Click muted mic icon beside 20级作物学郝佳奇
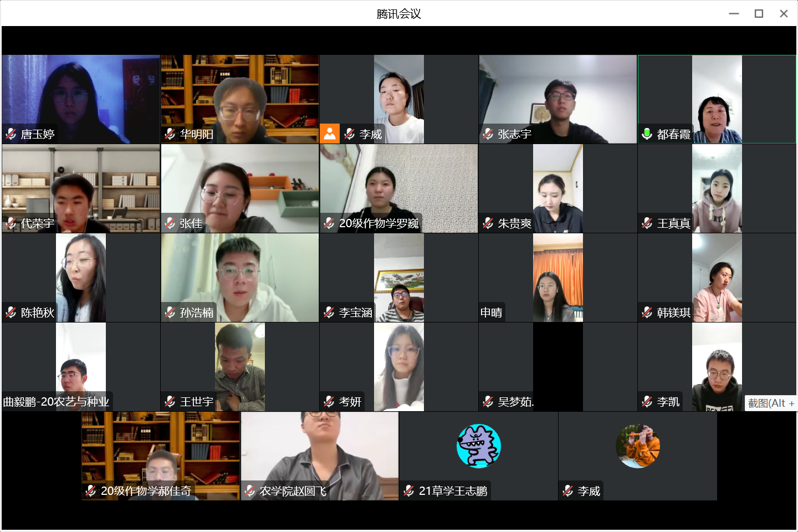Viewport: 798px width, 532px height. pos(91,490)
